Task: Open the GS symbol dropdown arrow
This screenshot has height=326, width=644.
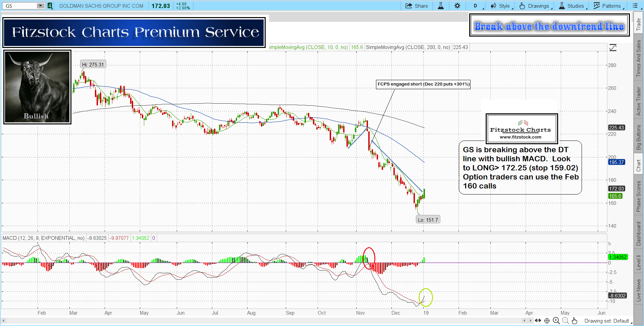Action: (x=40, y=6)
